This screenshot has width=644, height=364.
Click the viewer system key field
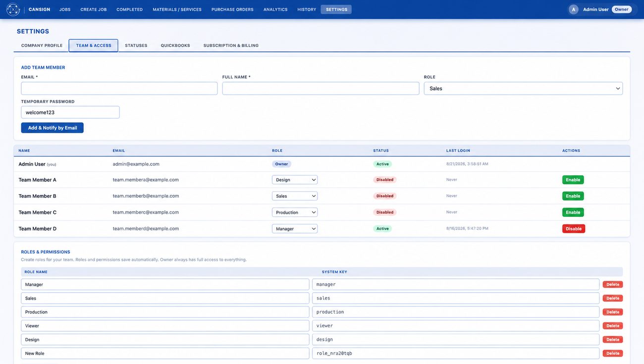(x=456, y=326)
